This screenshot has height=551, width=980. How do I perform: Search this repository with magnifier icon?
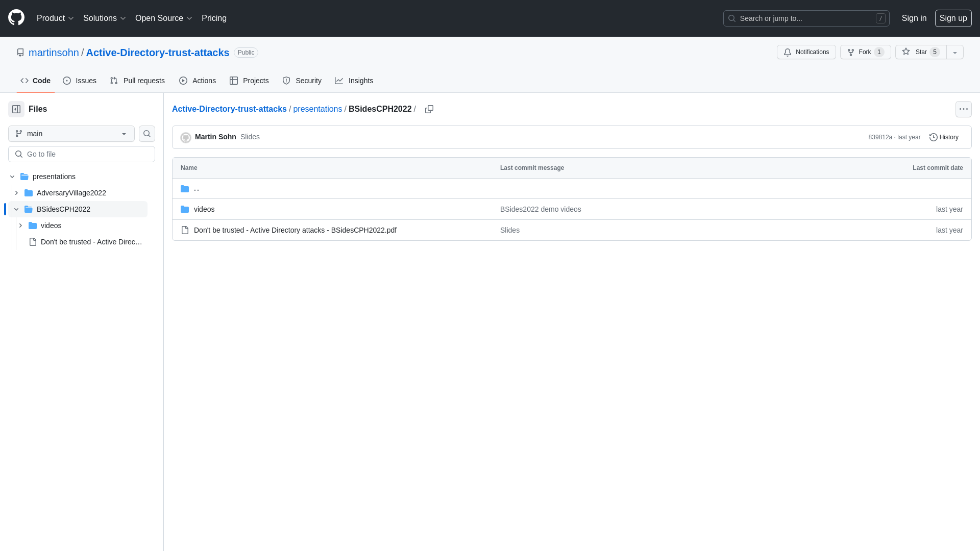(x=147, y=134)
